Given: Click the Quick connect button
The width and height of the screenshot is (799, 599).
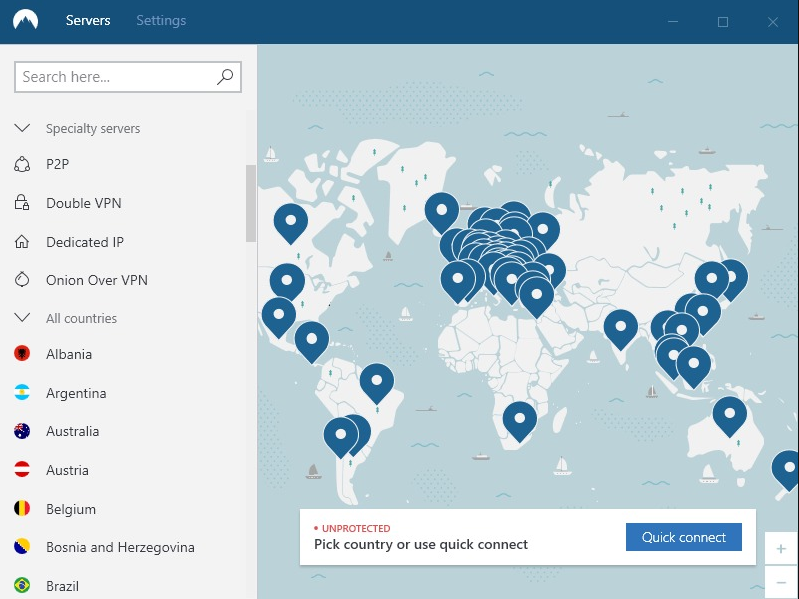Looking at the screenshot, I should coord(683,537).
